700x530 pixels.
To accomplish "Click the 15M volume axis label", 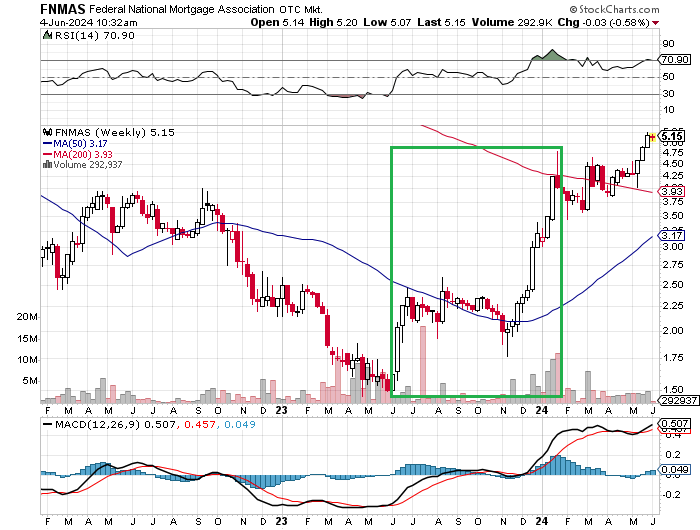I will (27, 339).
